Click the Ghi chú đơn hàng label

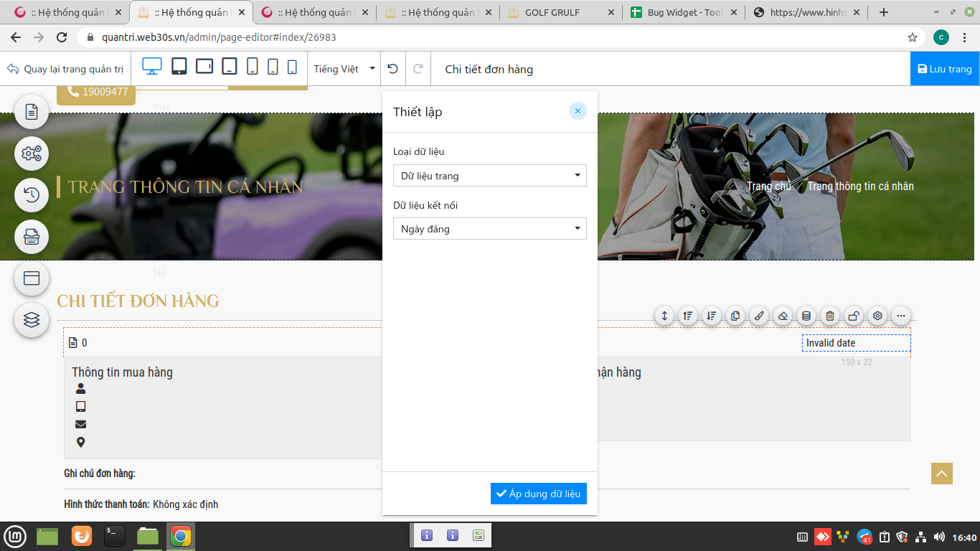pos(100,474)
